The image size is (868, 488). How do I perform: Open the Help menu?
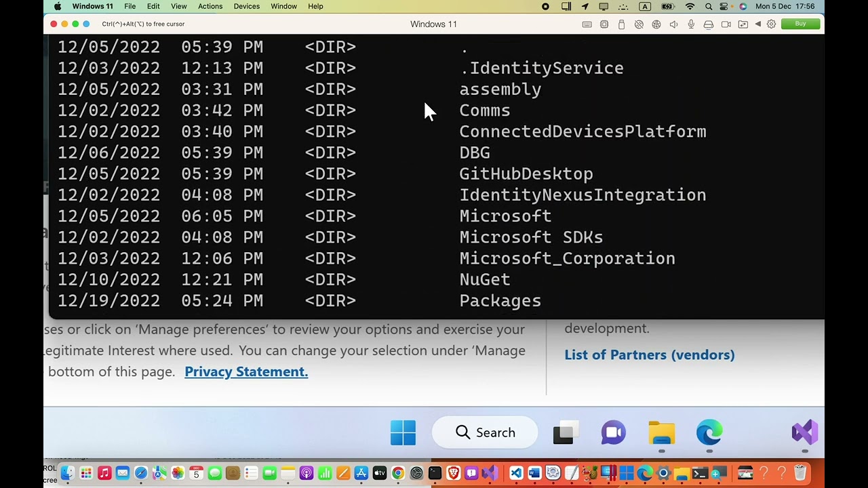point(315,6)
